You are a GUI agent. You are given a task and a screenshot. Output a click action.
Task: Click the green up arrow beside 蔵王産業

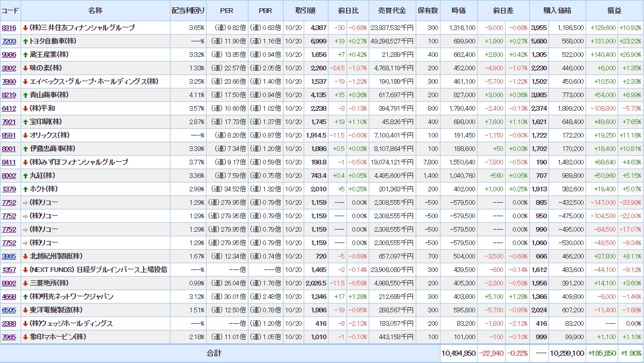point(25,55)
